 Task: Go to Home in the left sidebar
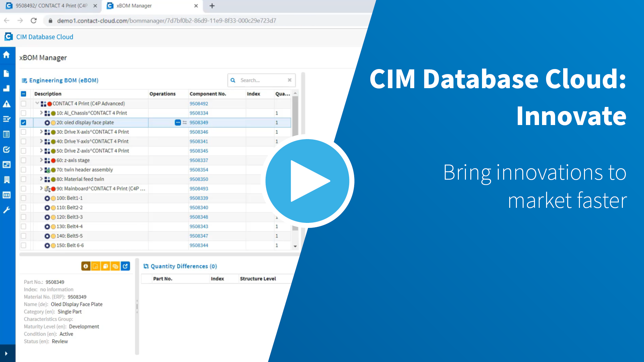[x=6, y=55]
